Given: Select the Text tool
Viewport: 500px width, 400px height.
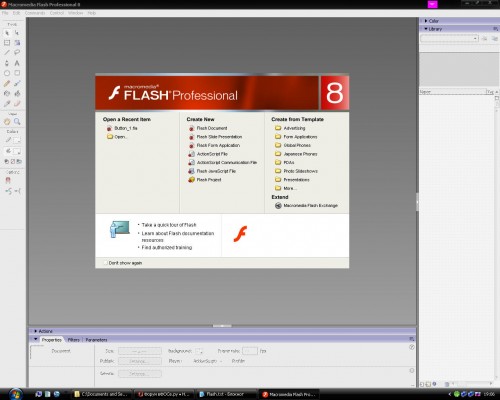Looking at the screenshot, I should 17,63.
